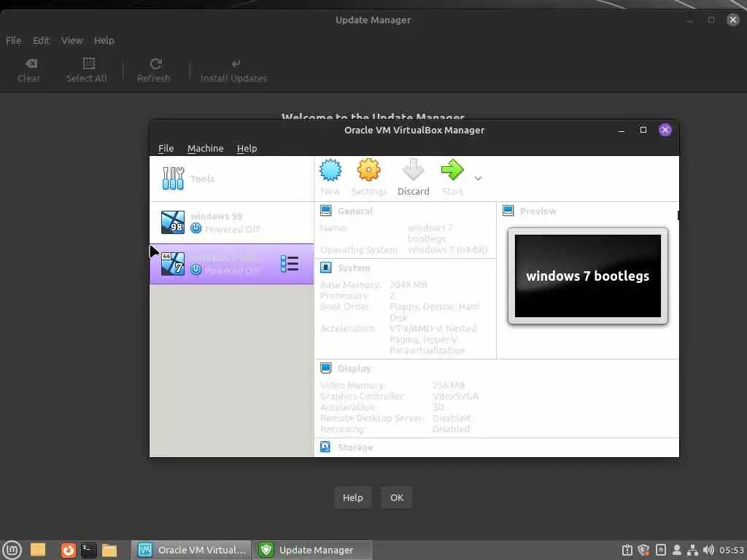
Task: Open the VirtualBox Machine menu
Action: point(205,148)
